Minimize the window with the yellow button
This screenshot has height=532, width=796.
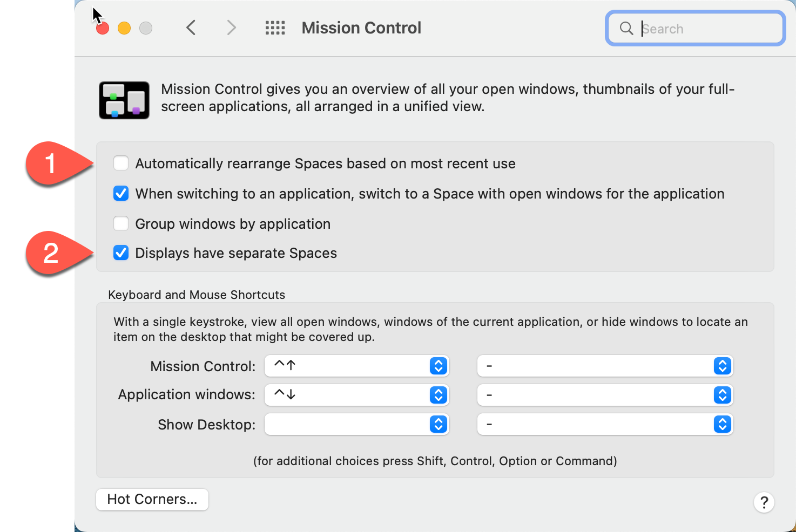(x=124, y=28)
